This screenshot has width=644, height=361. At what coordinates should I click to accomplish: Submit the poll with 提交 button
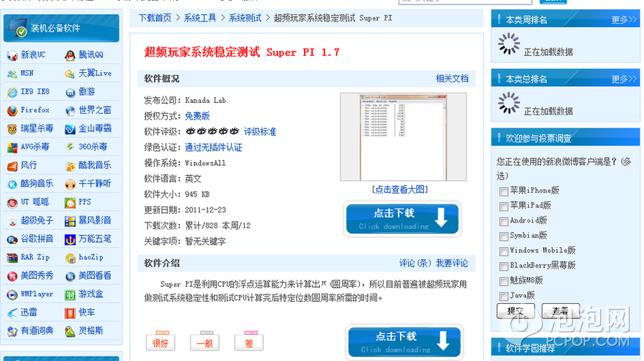[516, 311]
